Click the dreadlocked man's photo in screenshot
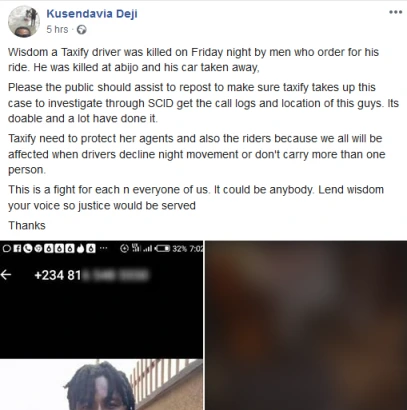Image resolution: width=407 pixels, height=410 pixels. [100, 385]
